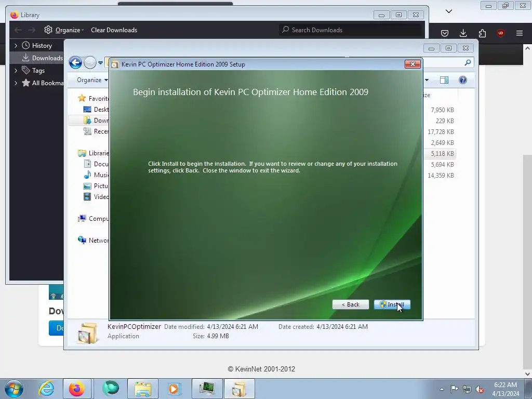Select the 2,649 KB file row

pos(440,142)
